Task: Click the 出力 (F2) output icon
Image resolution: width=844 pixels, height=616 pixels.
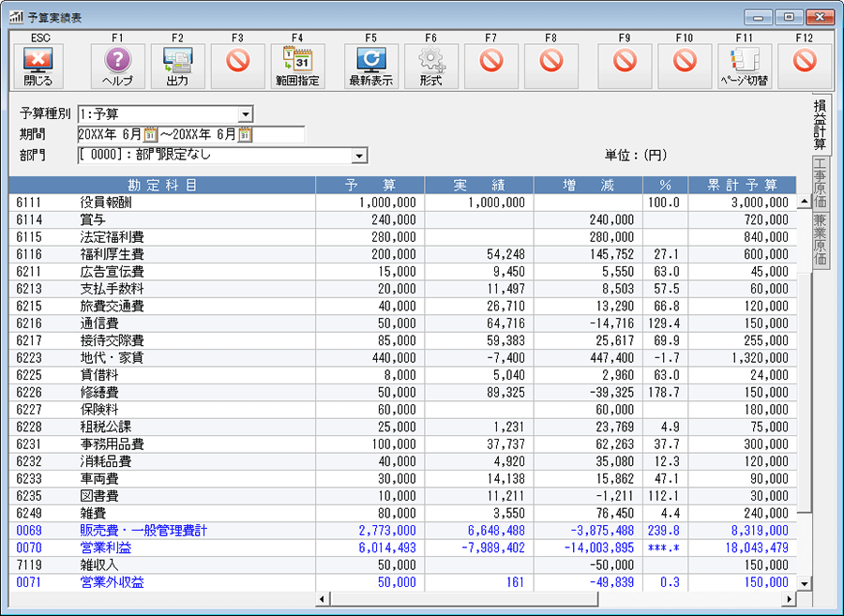Action: pyautogui.click(x=177, y=67)
